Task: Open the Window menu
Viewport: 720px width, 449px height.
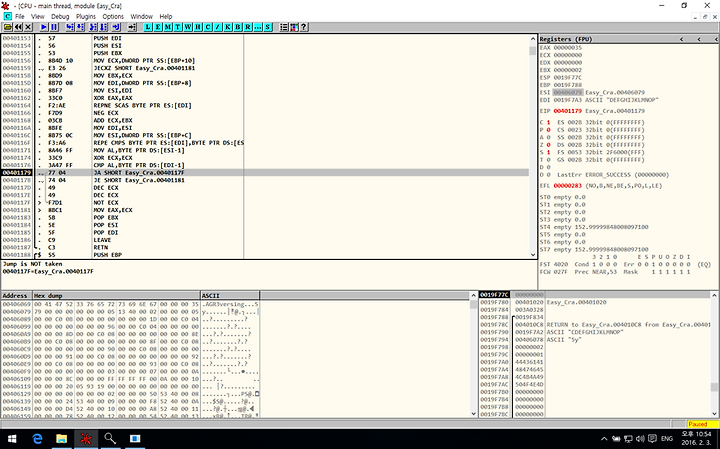Action: pyautogui.click(x=141, y=16)
